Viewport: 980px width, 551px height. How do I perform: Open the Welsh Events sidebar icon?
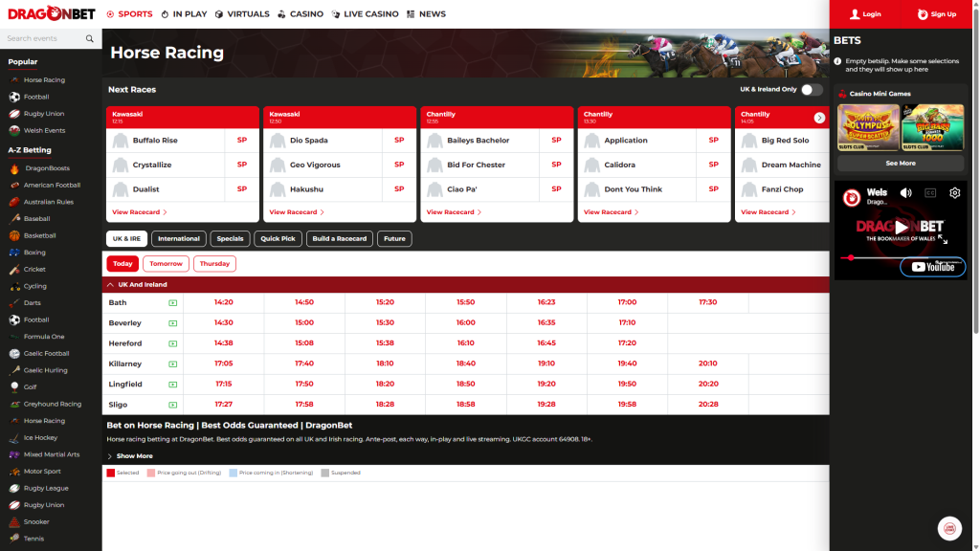pyautogui.click(x=14, y=130)
